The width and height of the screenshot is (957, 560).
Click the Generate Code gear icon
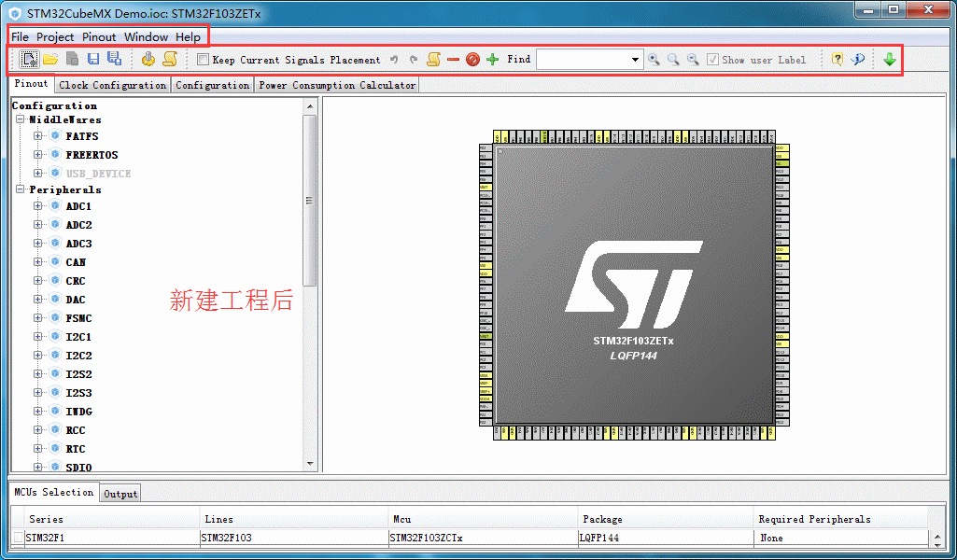148,59
